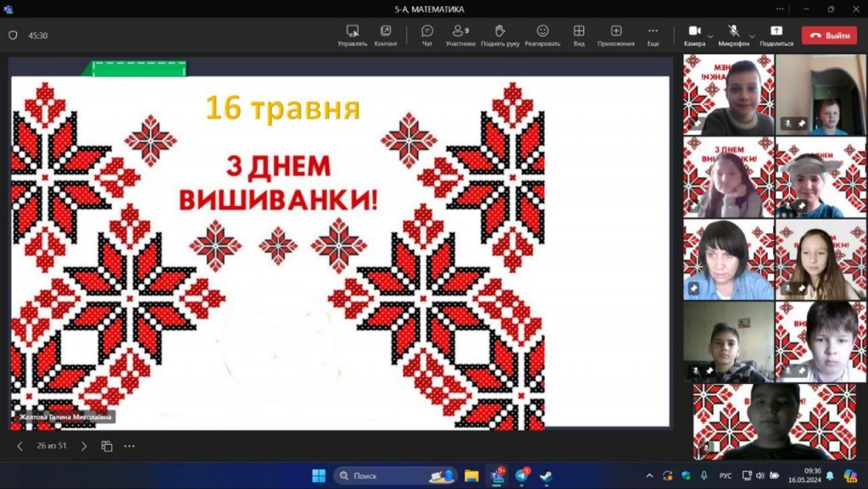Screen dimensions: 868x489
Task: Leave meeting with Выйти button
Action: pyautogui.click(x=829, y=36)
